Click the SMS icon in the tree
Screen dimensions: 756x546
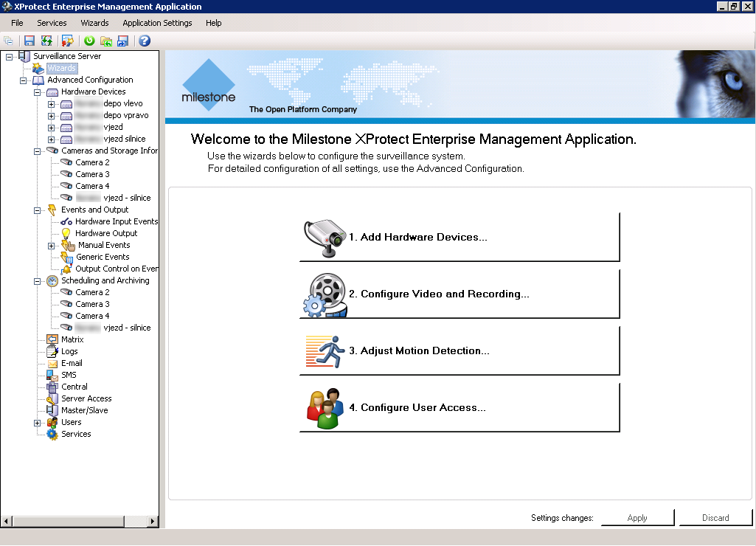point(52,376)
